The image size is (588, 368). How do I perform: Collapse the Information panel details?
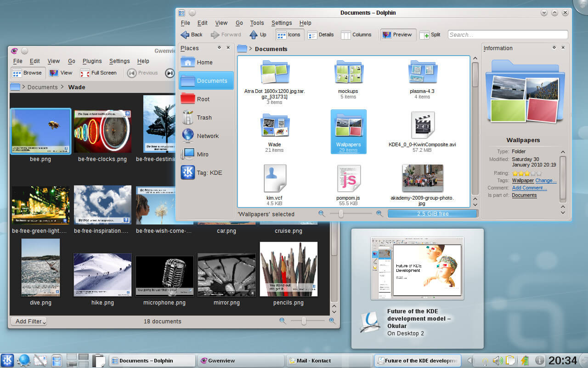coord(563,153)
